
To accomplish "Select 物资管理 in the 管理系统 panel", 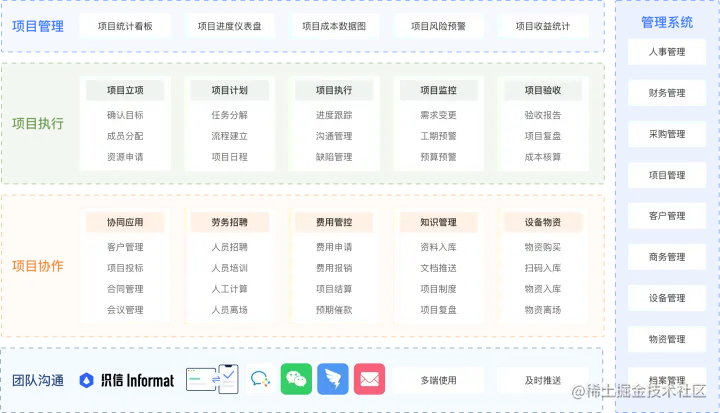I will point(667,339).
